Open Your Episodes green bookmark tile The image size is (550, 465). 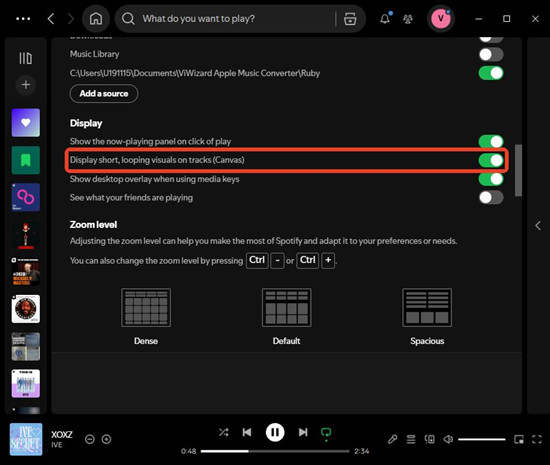(x=26, y=160)
